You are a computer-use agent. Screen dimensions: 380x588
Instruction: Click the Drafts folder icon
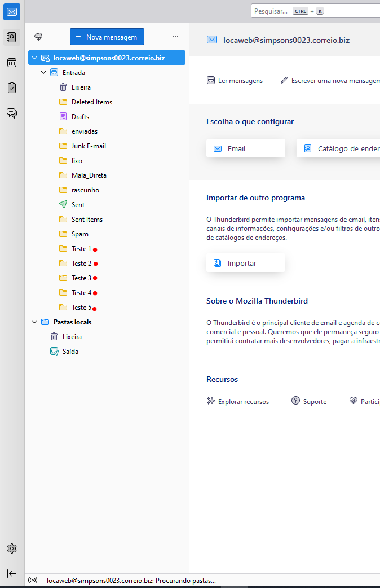(x=63, y=116)
